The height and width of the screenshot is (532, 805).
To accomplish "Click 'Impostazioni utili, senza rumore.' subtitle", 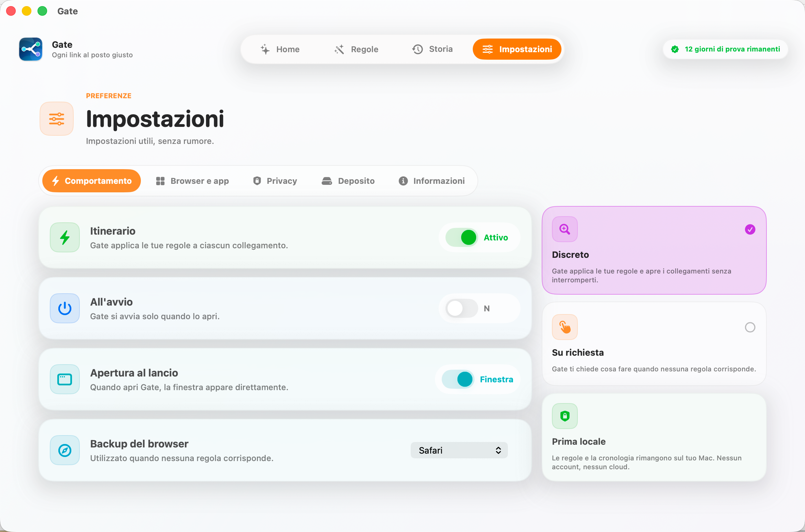I will (x=150, y=141).
